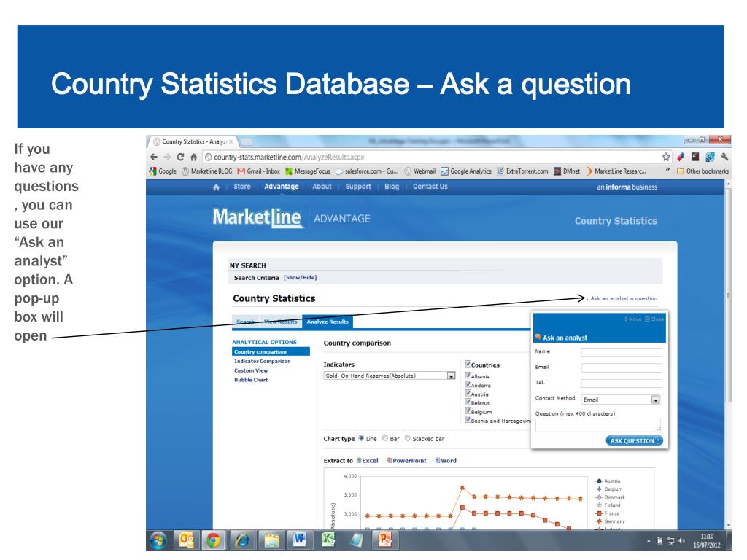Select the Bar chart type
Image resolution: width=747 pixels, height=560 pixels.
385,438
